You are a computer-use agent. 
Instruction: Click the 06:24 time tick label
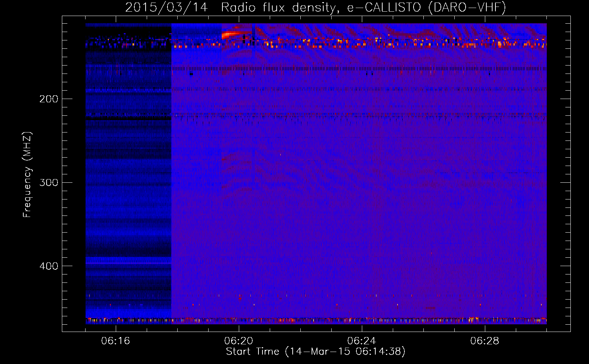click(x=361, y=341)
